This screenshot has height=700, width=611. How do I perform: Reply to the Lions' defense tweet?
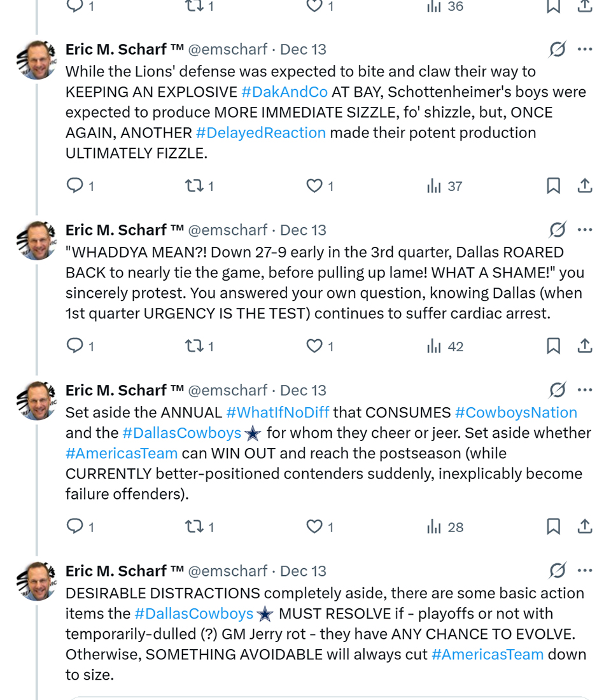click(x=75, y=186)
